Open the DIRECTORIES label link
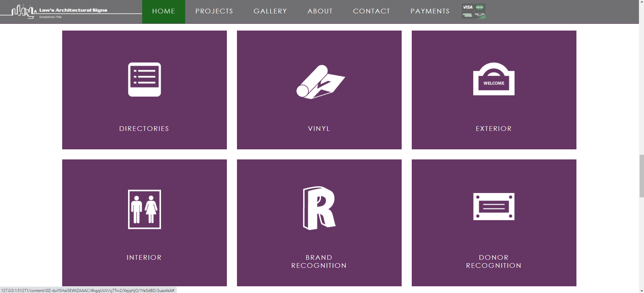This screenshot has width=644, height=293. pos(144,129)
